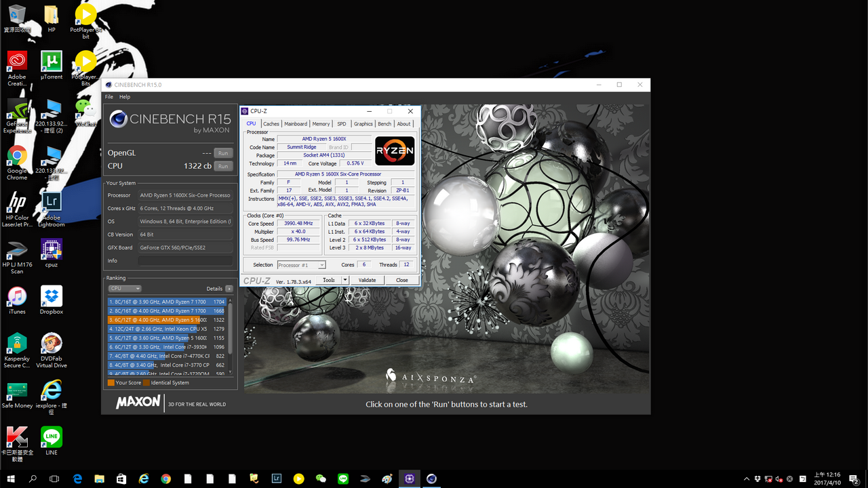Open iTunes from the desktop
This screenshot has width=868, height=488.
(x=17, y=300)
